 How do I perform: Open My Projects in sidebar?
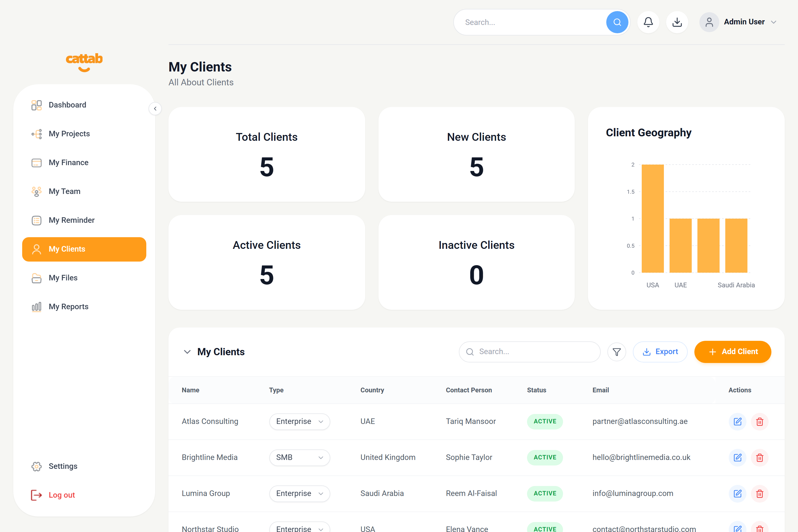84,134
